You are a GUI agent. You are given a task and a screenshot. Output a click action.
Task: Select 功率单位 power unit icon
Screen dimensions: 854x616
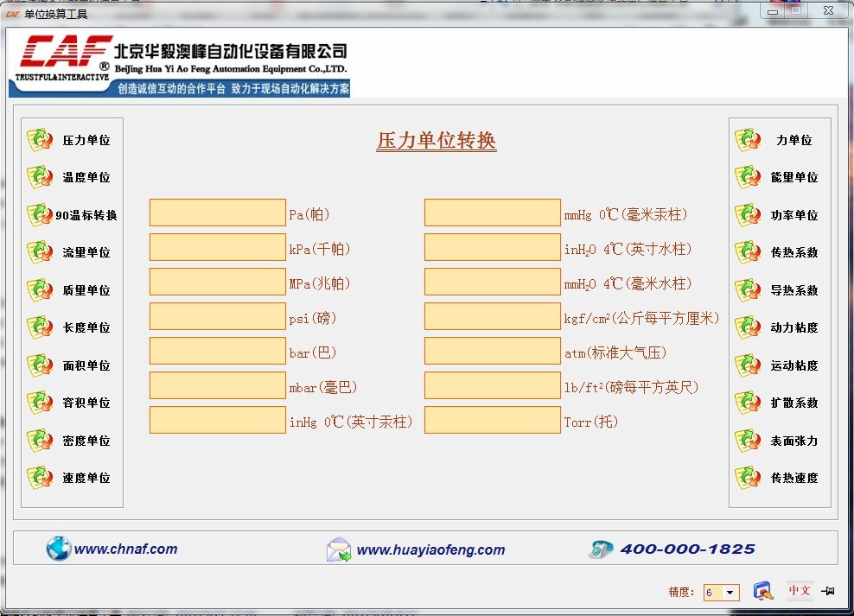[x=748, y=215]
